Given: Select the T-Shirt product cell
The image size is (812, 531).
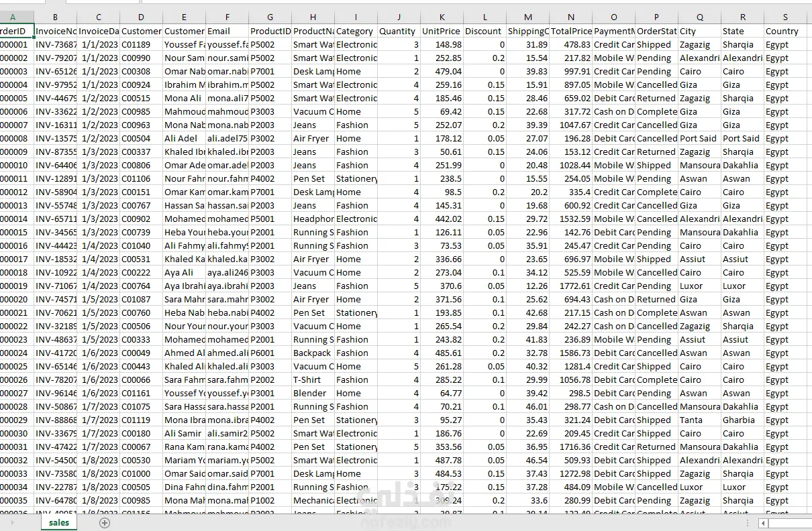Looking at the screenshot, I should (313, 379).
